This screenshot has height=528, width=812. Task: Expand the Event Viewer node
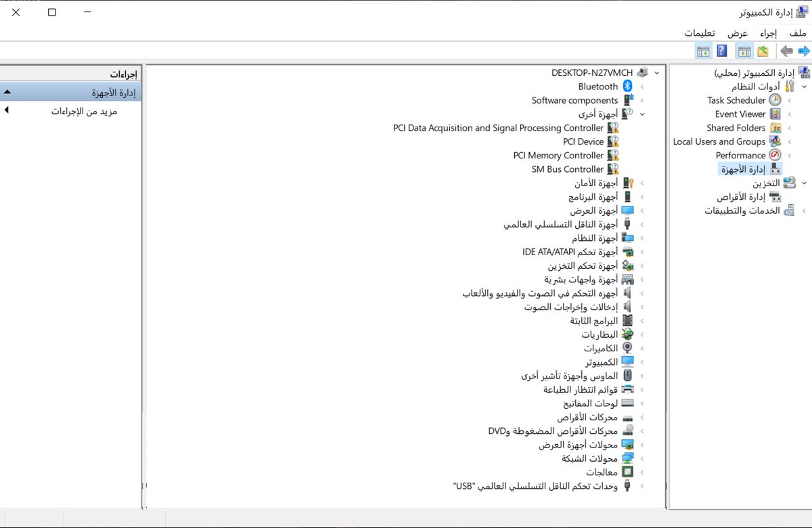(x=789, y=114)
